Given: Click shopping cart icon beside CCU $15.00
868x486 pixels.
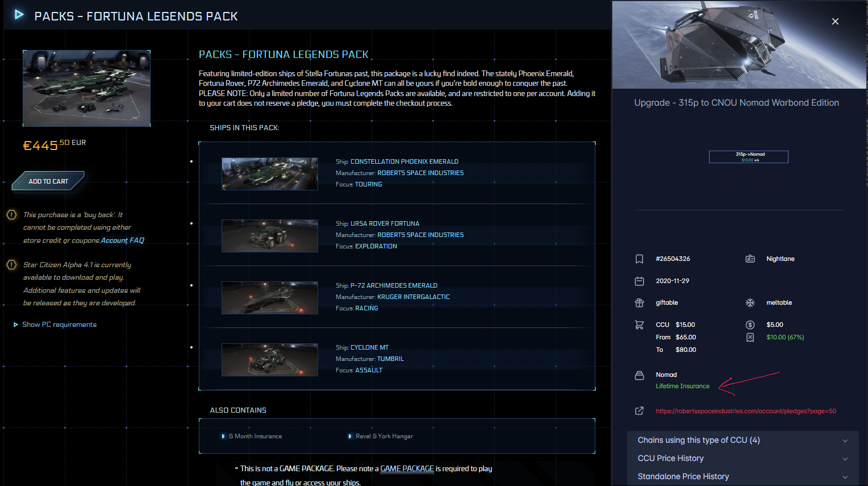Looking at the screenshot, I should (639, 325).
